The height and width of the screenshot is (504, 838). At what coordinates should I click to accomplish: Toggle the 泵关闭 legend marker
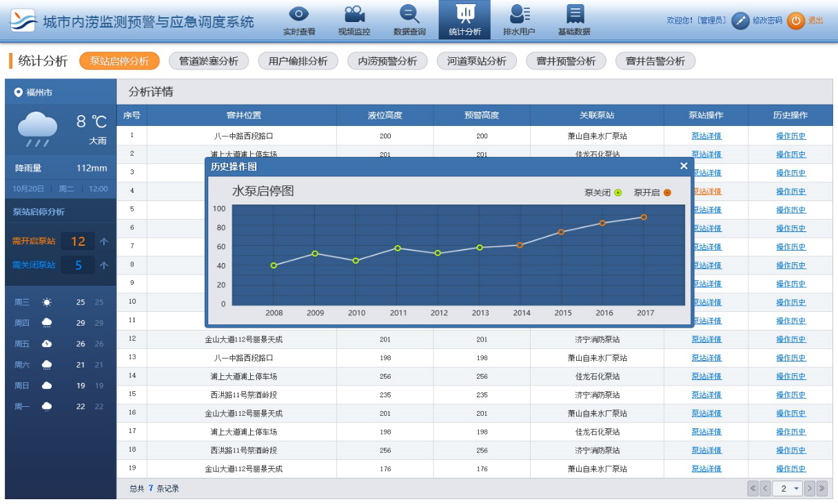pos(618,193)
